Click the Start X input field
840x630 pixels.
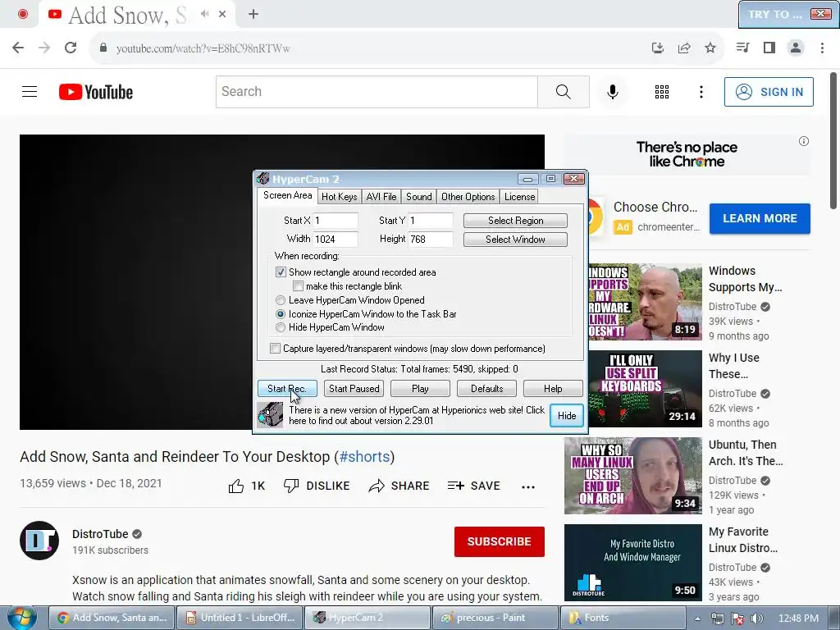(336, 221)
